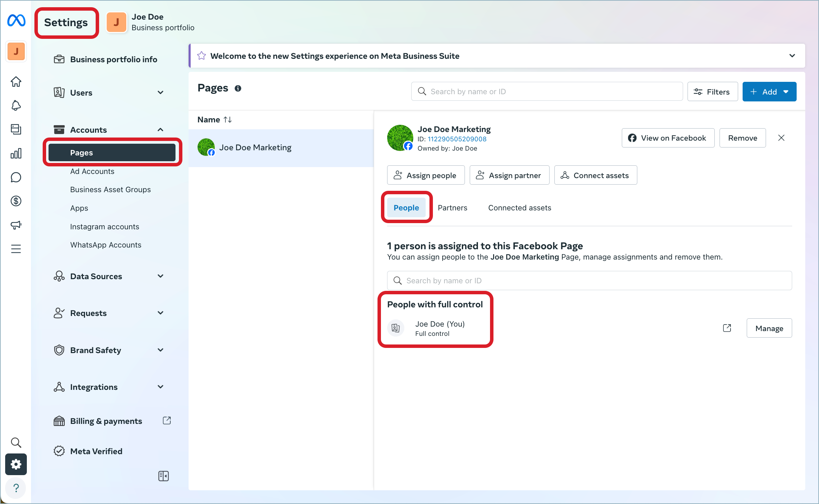The width and height of the screenshot is (819, 504).
Task: Expand the Welcome banner chevron
Action: pyautogui.click(x=792, y=55)
